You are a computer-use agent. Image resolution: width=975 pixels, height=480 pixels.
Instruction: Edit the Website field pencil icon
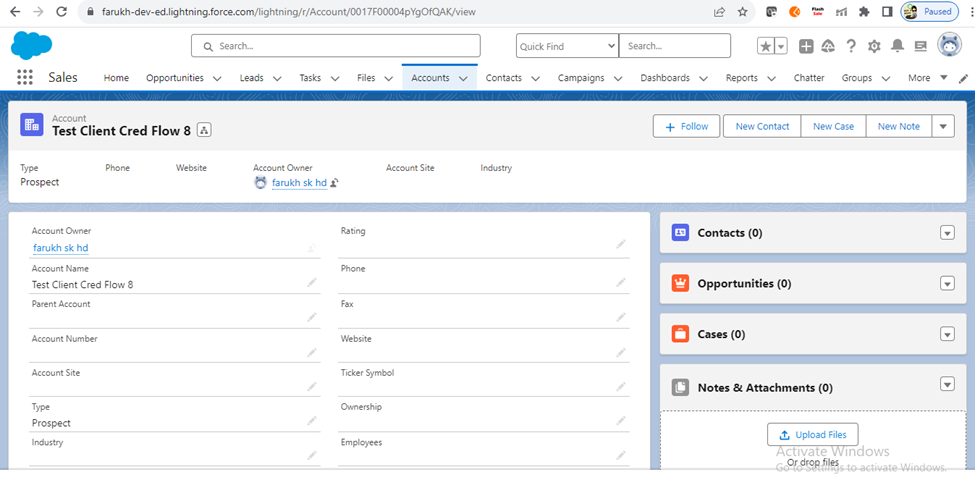621,352
